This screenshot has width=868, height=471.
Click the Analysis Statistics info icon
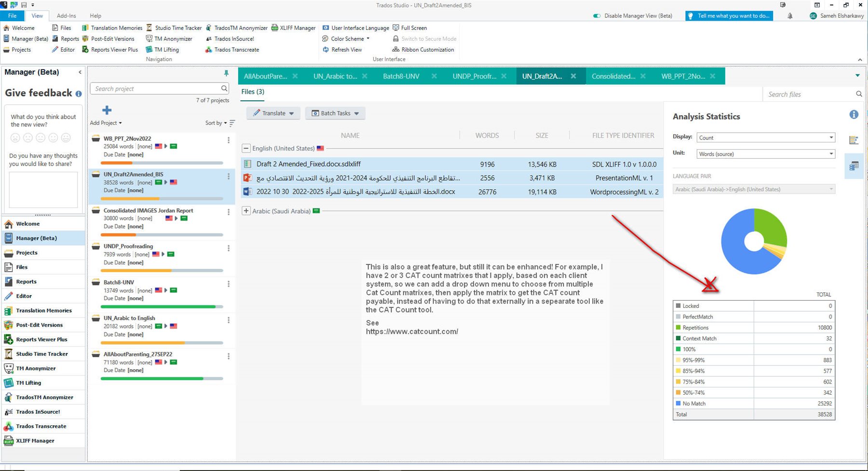(854, 114)
